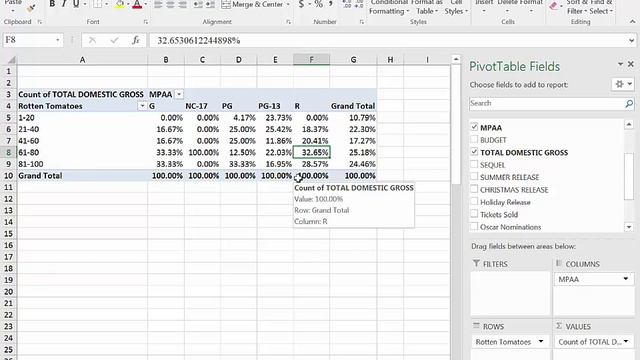
Task: Apply Underline formatting
Action: pyautogui.click(x=76, y=4)
